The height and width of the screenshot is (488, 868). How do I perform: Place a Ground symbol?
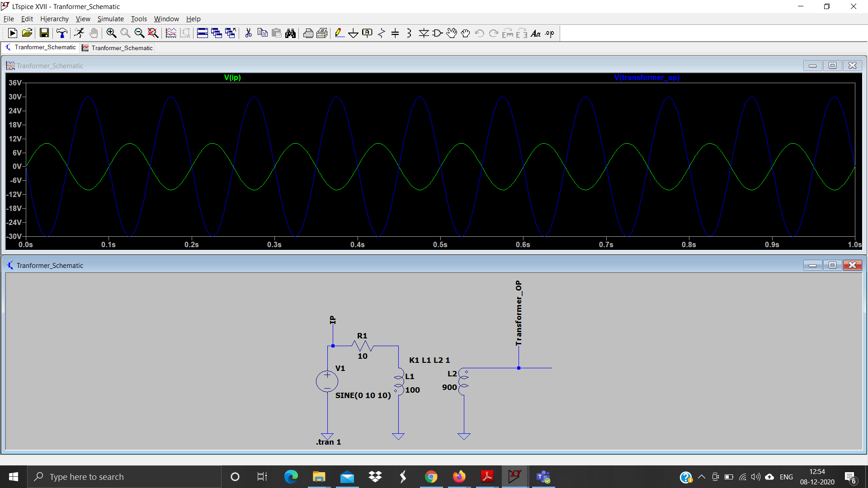click(354, 33)
